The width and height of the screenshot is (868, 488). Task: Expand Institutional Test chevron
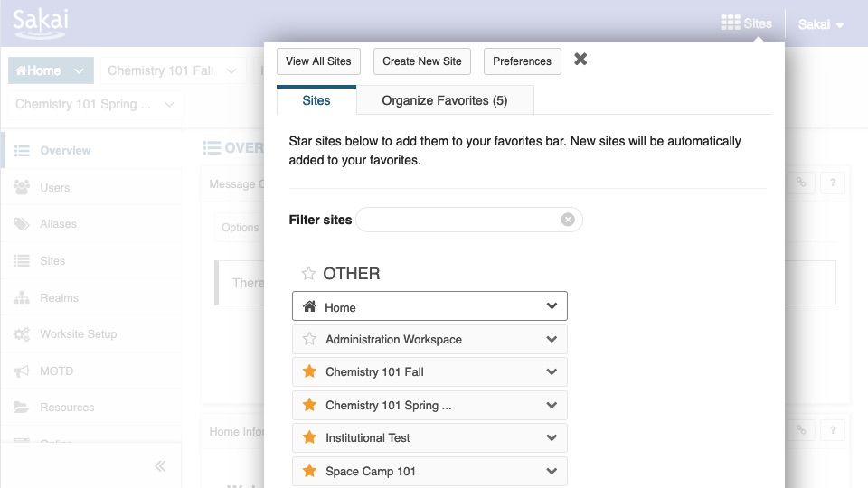point(552,437)
